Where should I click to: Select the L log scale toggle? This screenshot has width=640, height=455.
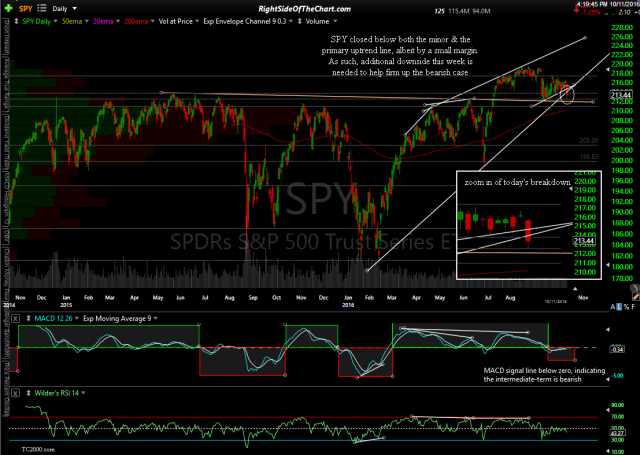point(619,307)
